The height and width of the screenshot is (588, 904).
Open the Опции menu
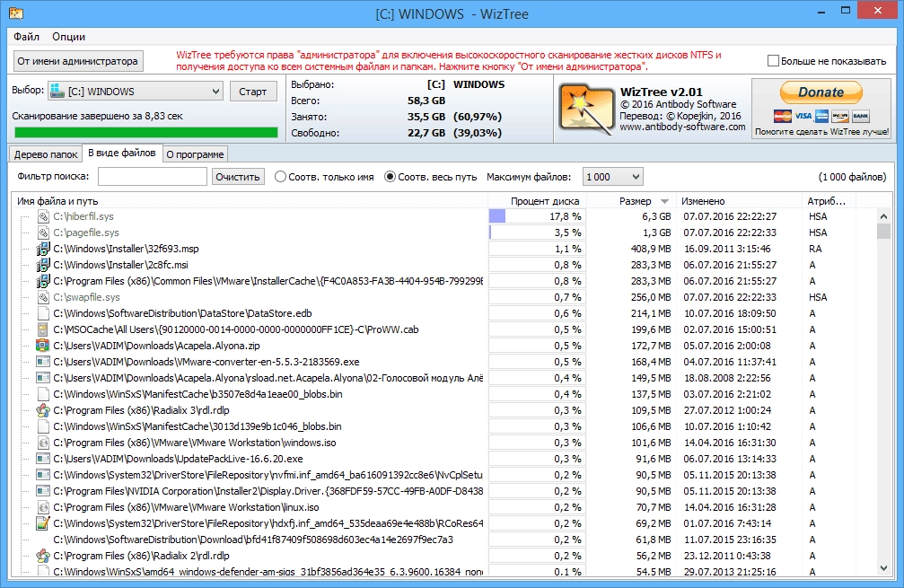[68, 36]
